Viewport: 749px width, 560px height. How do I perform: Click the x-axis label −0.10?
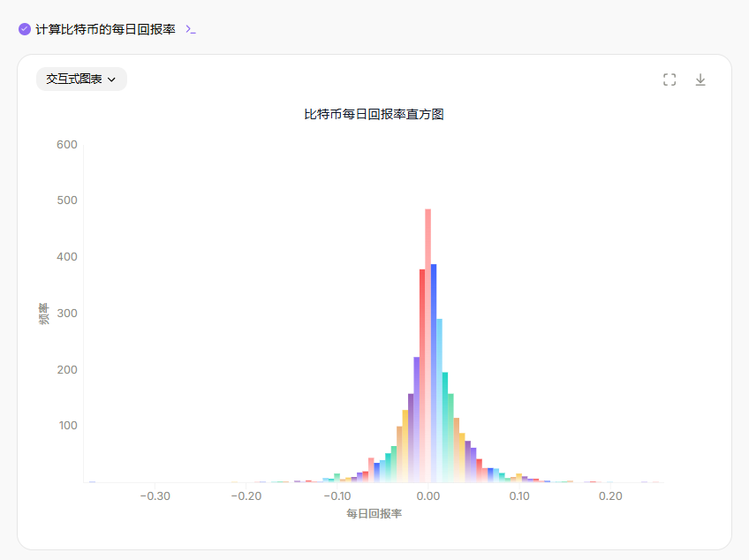click(337, 496)
